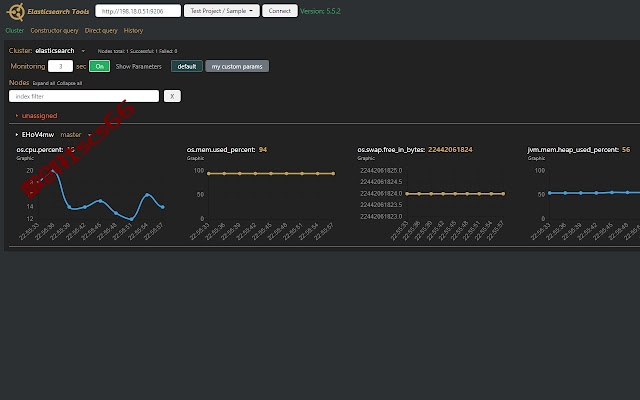This screenshot has height=400, width=640.
Task: Click the os.mem.used_percent value 94
Action: tap(263, 150)
